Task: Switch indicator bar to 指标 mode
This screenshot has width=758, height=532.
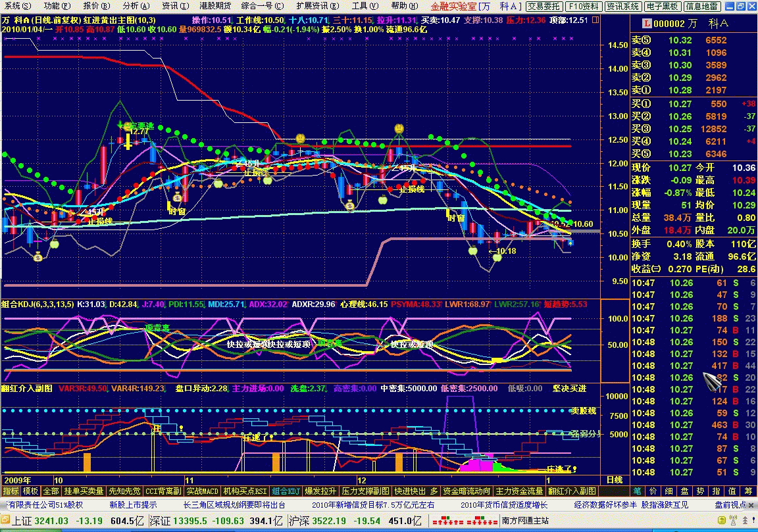Action: pos(11,491)
